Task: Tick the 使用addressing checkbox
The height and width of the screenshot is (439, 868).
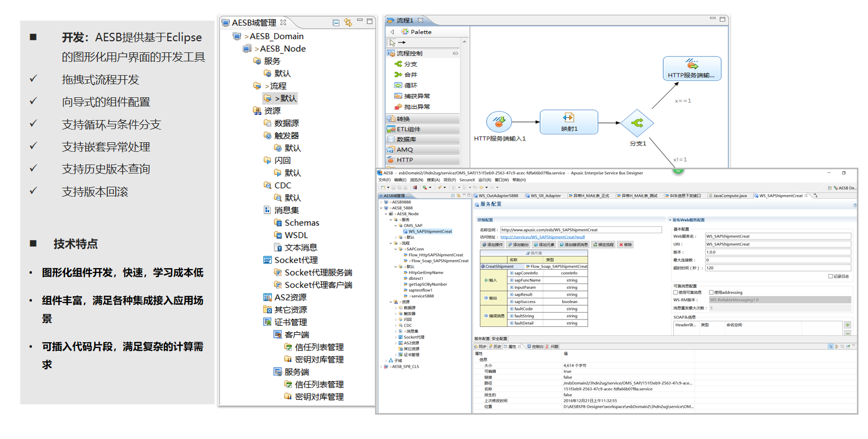Action: (x=711, y=292)
